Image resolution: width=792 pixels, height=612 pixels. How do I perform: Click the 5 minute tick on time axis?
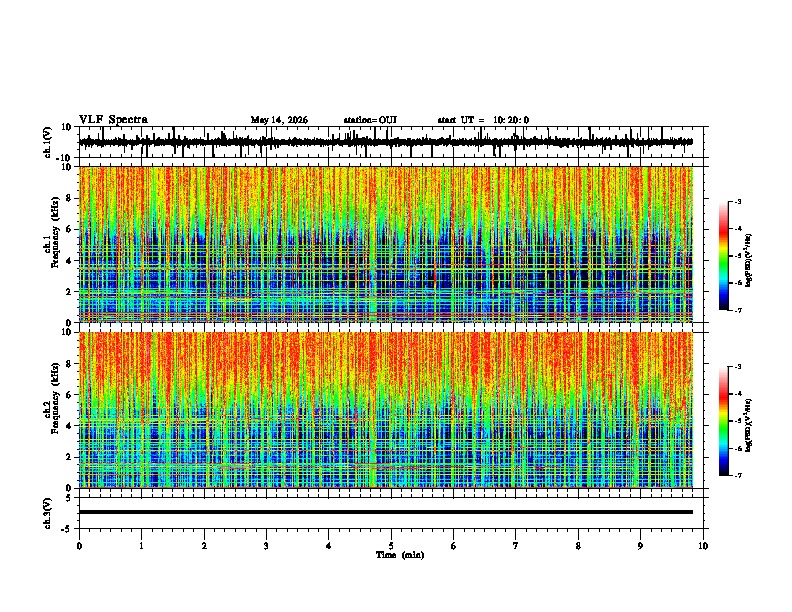(x=391, y=546)
